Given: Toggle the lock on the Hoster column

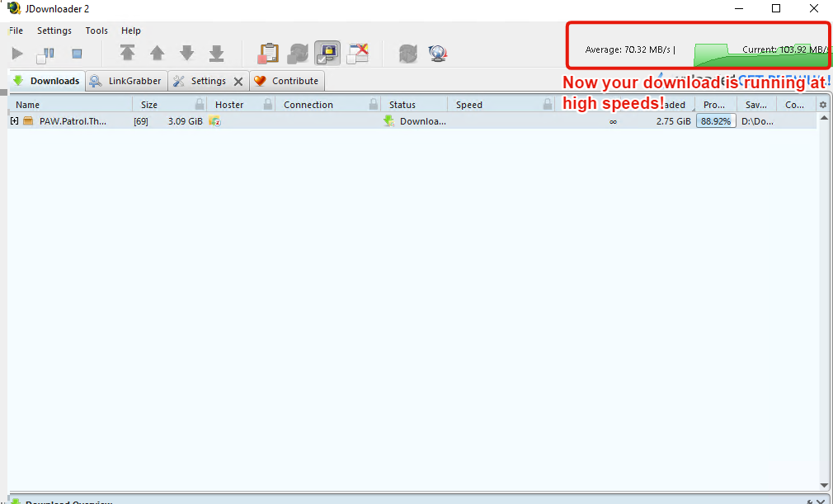Looking at the screenshot, I should 268,104.
